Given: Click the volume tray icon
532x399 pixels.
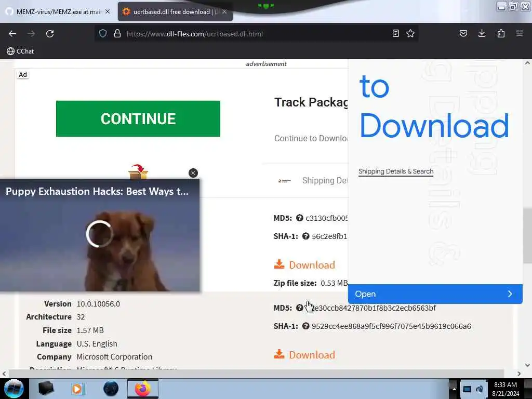Looking at the screenshot, I should click(480, 389).
